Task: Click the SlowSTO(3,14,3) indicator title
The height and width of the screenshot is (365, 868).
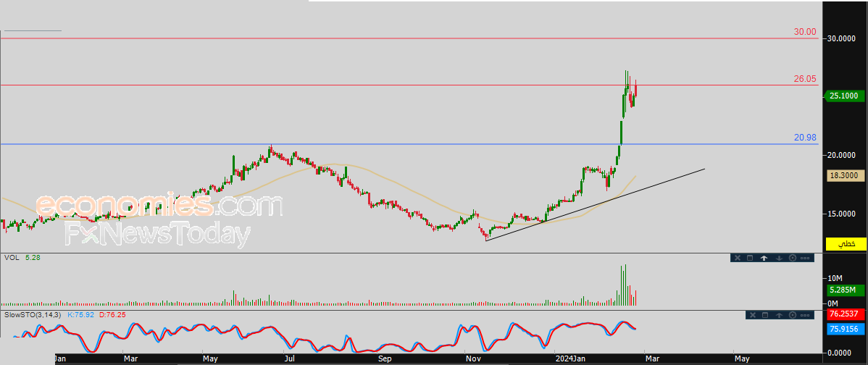Action: click(34, 315)
